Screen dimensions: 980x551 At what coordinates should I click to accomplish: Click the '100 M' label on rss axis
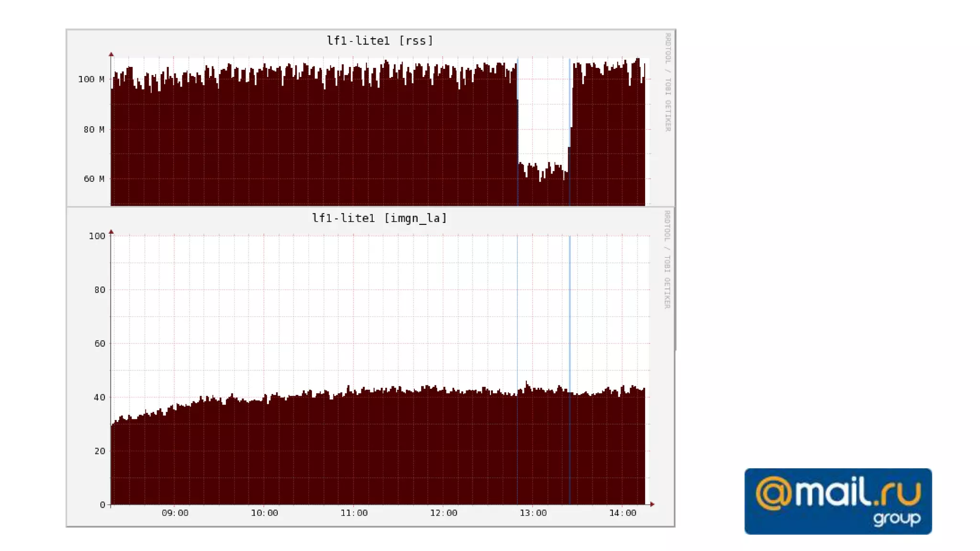(91, 79)
